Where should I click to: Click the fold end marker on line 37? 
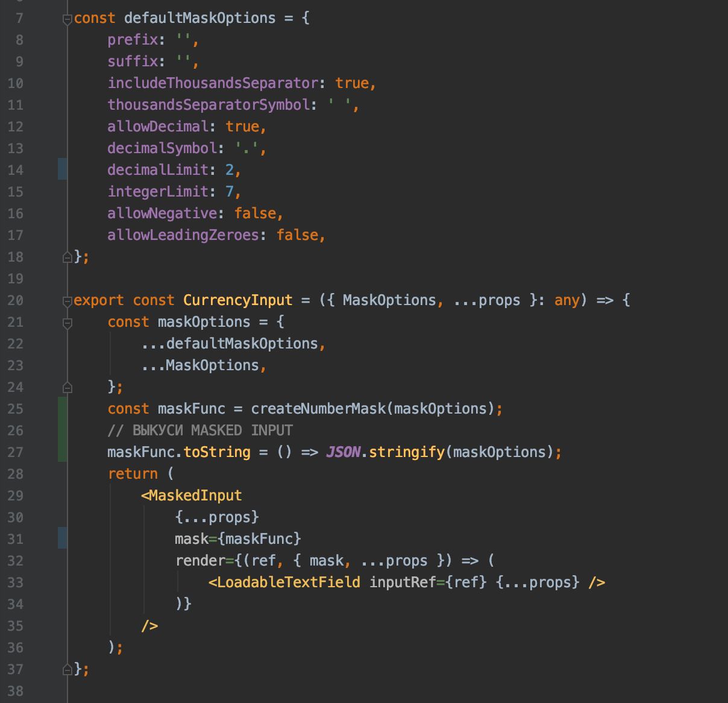[67, 669]
